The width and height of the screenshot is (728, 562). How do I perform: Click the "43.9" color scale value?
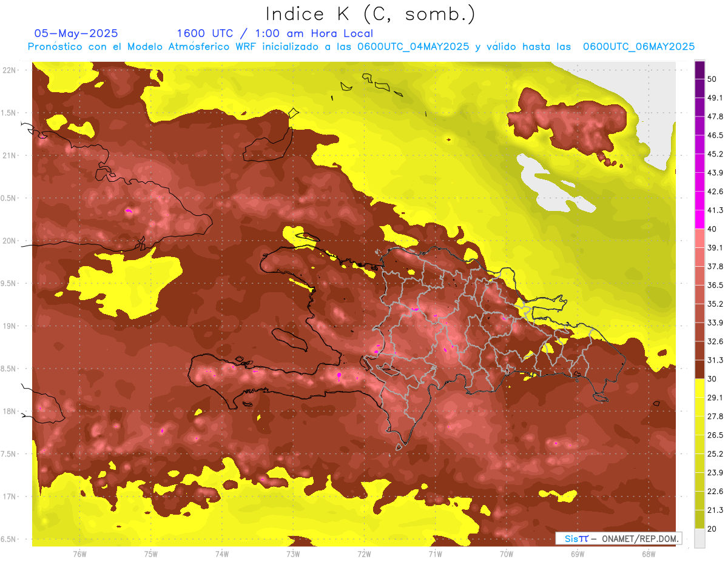pos(715,173)
